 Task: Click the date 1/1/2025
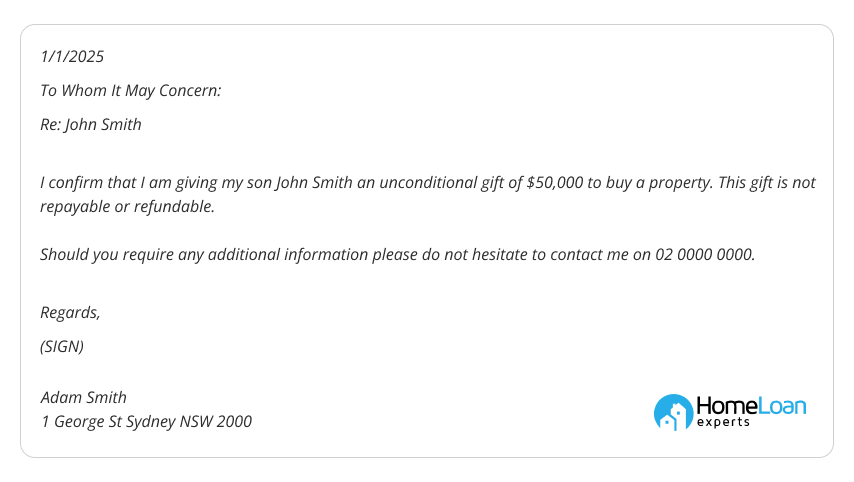coord(72,57)
